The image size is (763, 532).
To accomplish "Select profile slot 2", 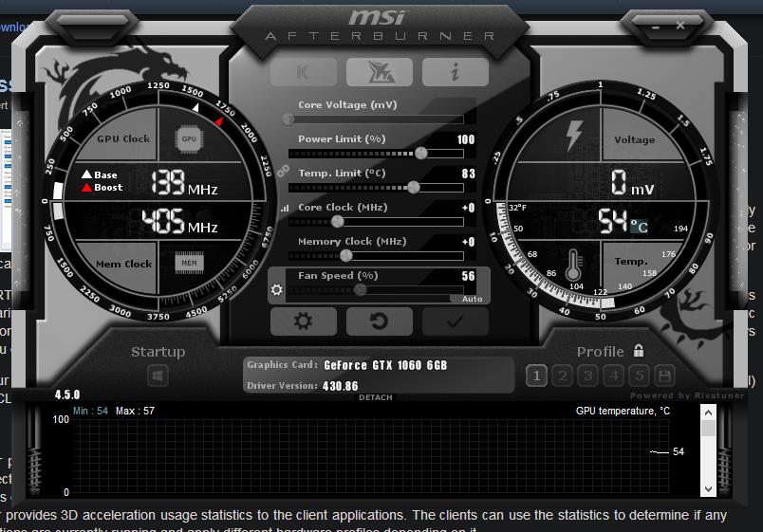I will pyautogui.click(x=563, y=376).
